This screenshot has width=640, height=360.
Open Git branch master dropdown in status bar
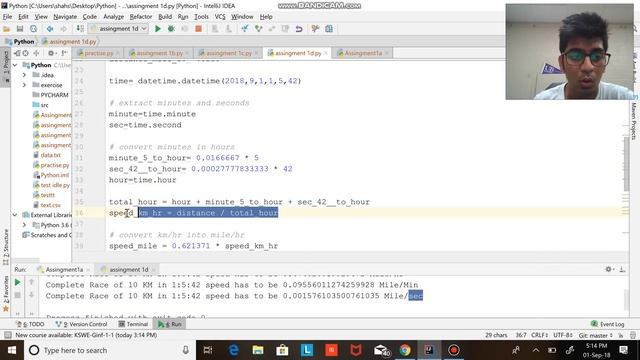click(x=596, y=335)
